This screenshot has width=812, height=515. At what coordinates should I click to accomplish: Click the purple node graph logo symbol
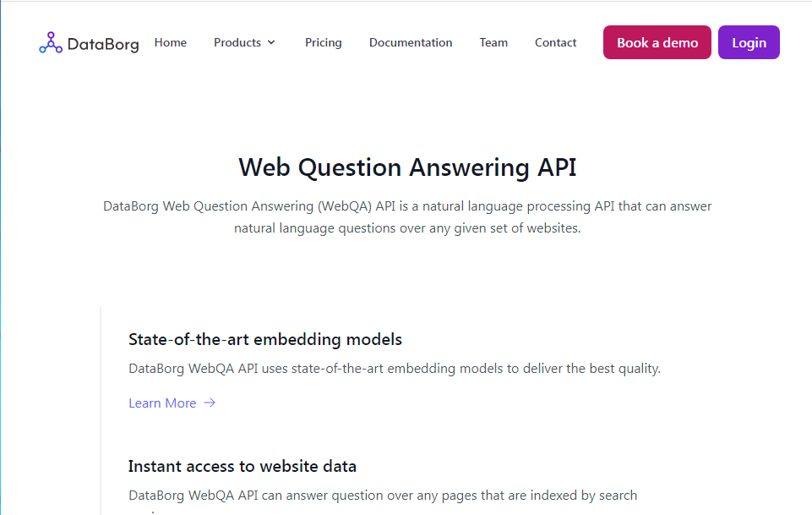(50, 42)
